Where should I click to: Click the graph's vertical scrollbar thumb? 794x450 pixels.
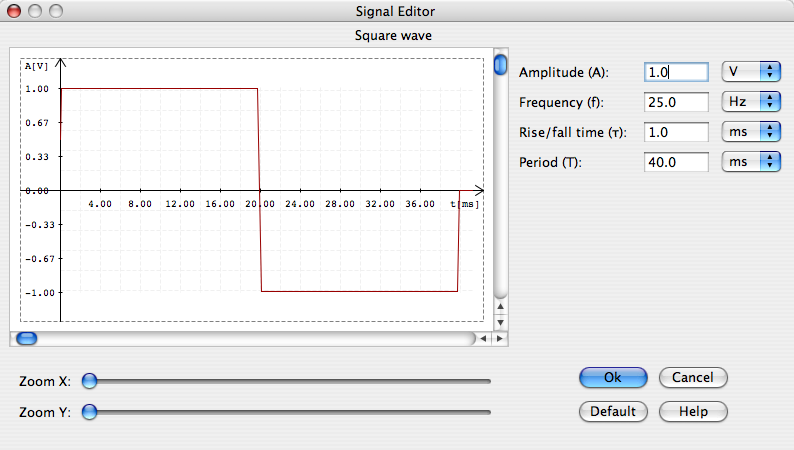pyautogui.click(x=501, y=66)
